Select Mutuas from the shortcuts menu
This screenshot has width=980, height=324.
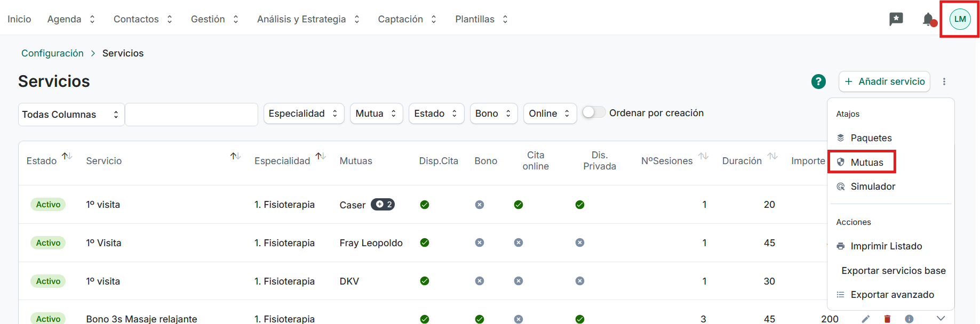pyautogui.click(x=866, y=162)
